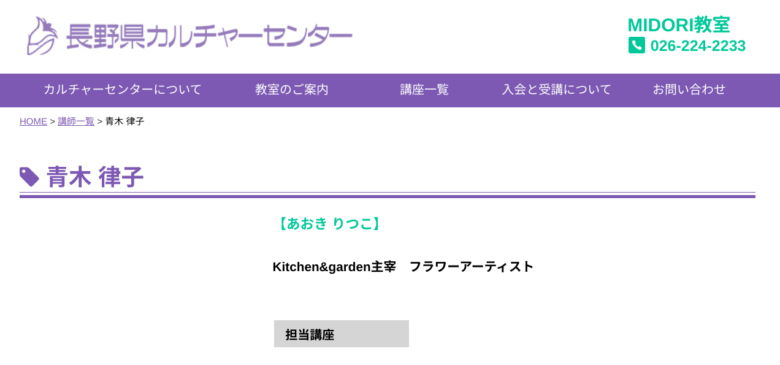Select the MIDORI教室 header text
This screenshot has height=365, width=780.
coord(679,25)
